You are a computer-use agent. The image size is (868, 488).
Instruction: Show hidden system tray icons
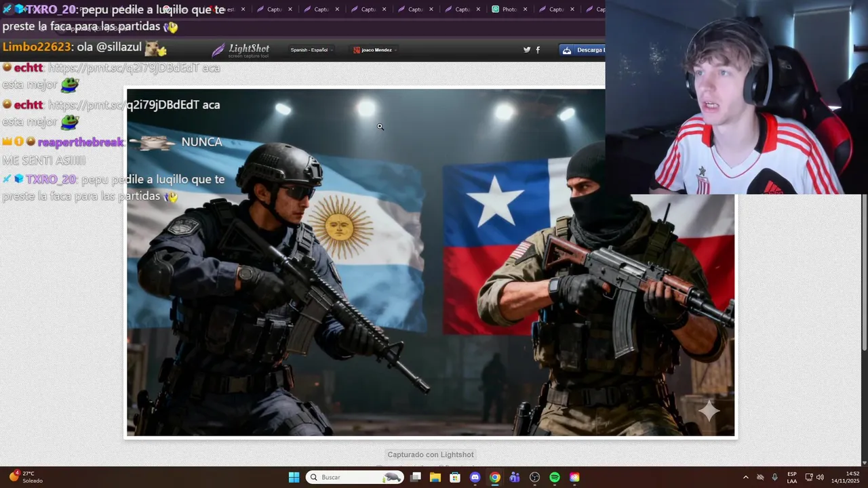click(746, 477)
